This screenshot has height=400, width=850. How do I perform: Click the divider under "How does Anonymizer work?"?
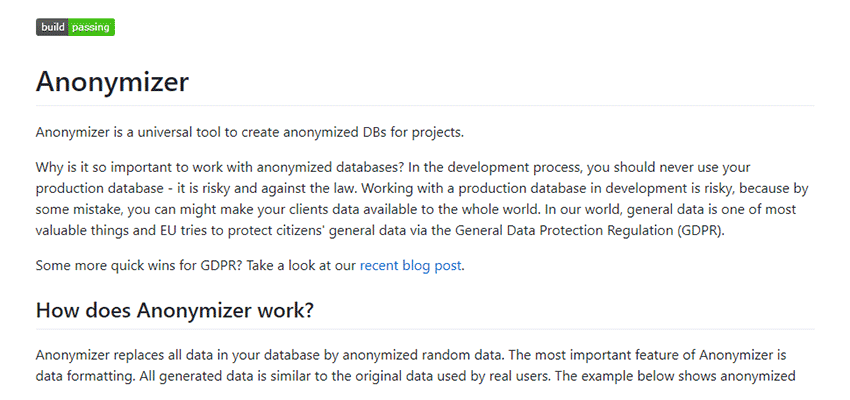425,329
